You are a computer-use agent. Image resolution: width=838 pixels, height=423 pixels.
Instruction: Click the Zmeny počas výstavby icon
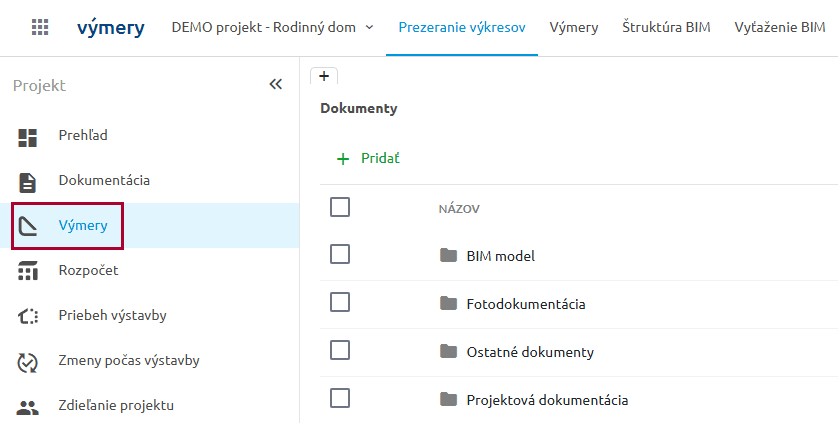pyautogui.click(x=28, y=361)
